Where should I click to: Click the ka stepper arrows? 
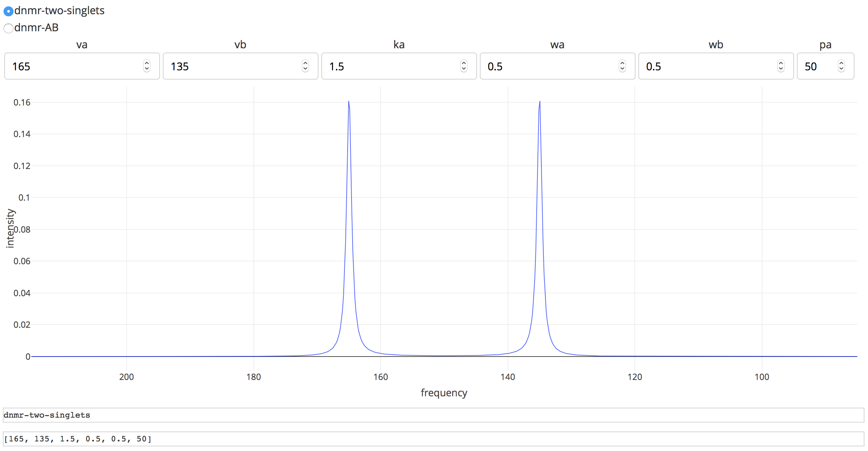[x=464, y=66]
